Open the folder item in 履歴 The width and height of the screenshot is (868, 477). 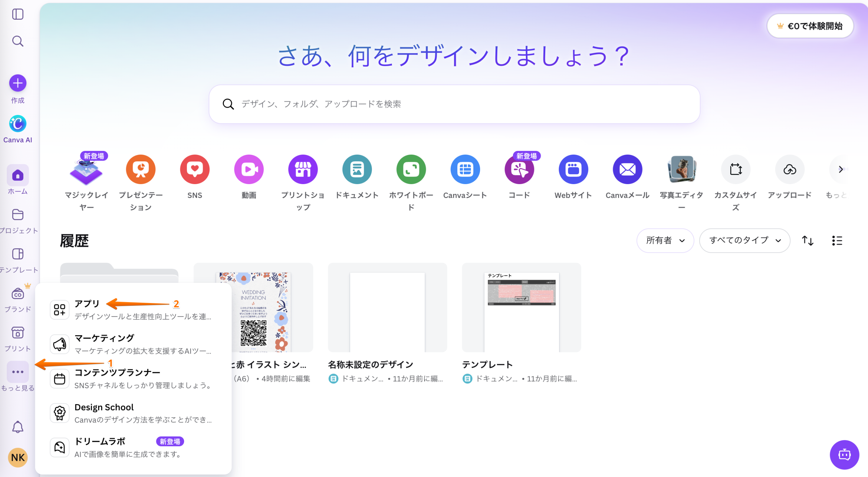(119, 273)
